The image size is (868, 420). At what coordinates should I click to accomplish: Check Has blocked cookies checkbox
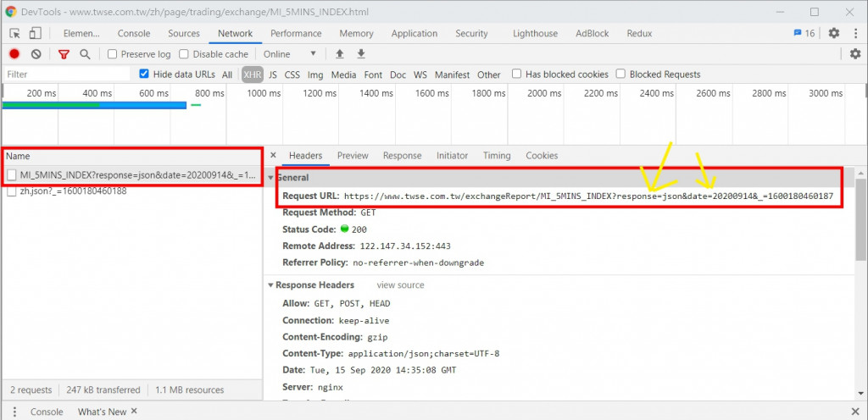coord(516,74)
